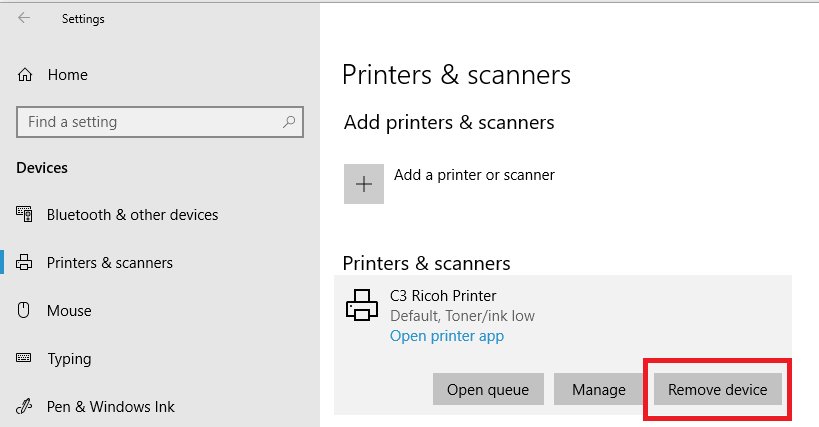This screenshot has height=427, width=819.
Task: Click the Remove device button
Action: [x=718, y=389]
